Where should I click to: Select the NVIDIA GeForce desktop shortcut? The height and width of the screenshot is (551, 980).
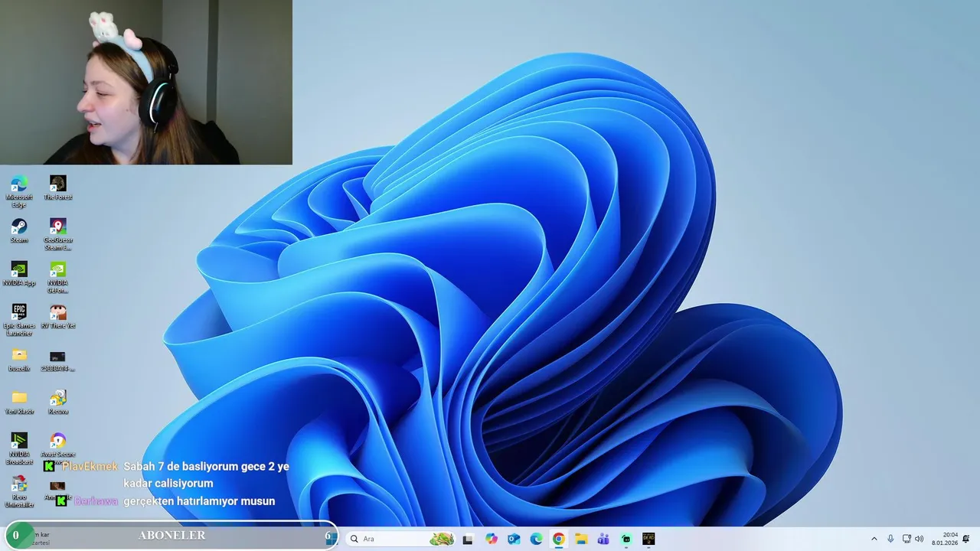pyautogui.click(x=57, y=277)
